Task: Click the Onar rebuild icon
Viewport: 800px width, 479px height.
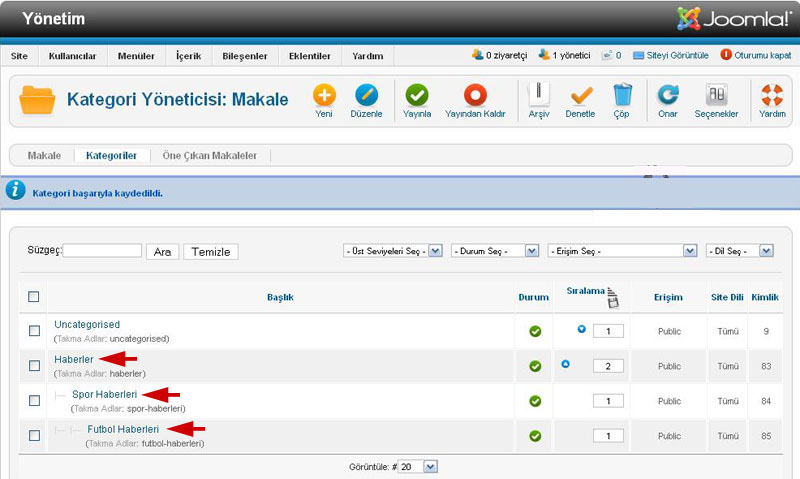Action: pyautogui.click(x=668, y=95)
